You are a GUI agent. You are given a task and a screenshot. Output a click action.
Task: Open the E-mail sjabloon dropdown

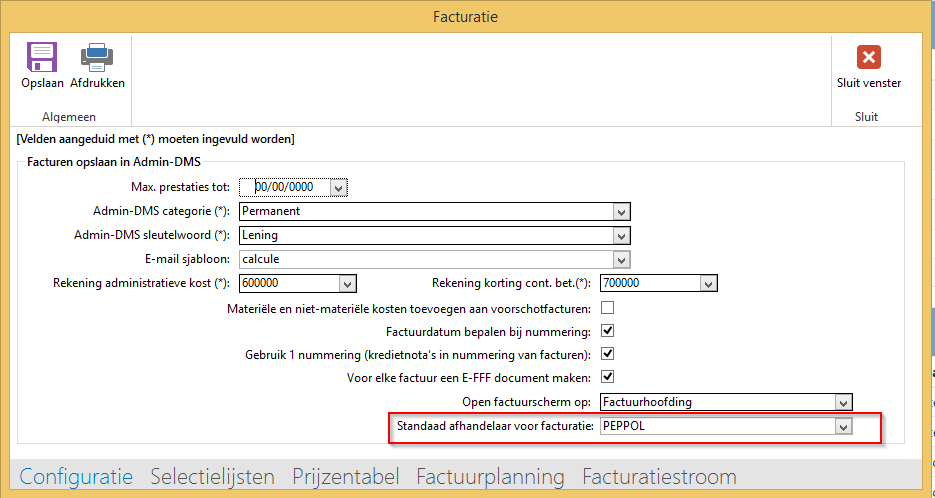click(621, 259)
